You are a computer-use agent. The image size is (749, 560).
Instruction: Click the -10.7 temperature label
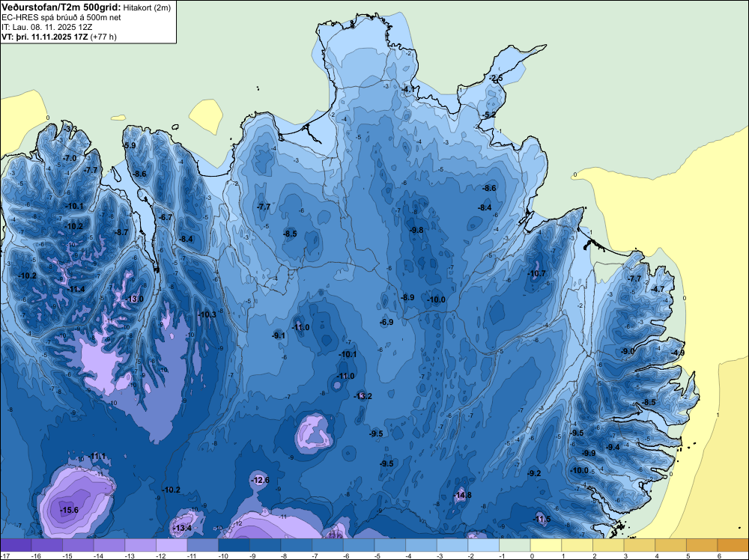tap(536, 273)
